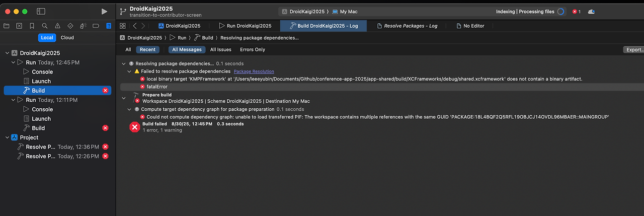644x216 pixels.
Task: Switch to Run DroidKaigi2025 tab
Action: pos(245,26)
